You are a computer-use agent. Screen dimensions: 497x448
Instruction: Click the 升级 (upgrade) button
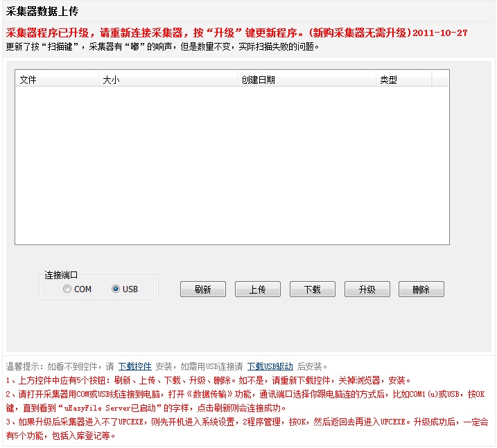[367, 289]
